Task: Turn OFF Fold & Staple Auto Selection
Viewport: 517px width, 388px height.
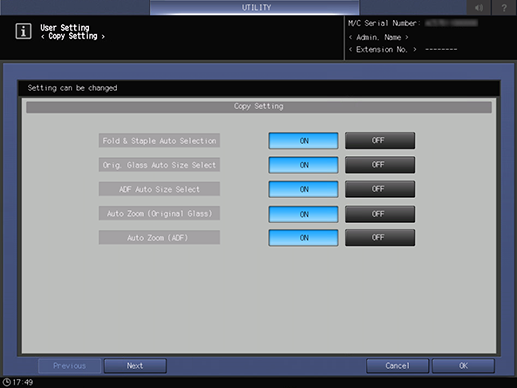Action: pyautogui.click(x=380, y=140)
